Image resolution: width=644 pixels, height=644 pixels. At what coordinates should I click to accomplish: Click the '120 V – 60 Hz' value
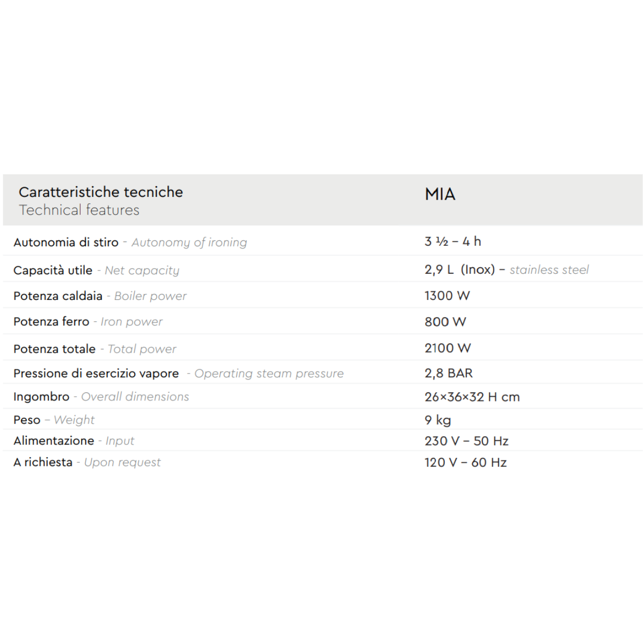pos(465,463)
